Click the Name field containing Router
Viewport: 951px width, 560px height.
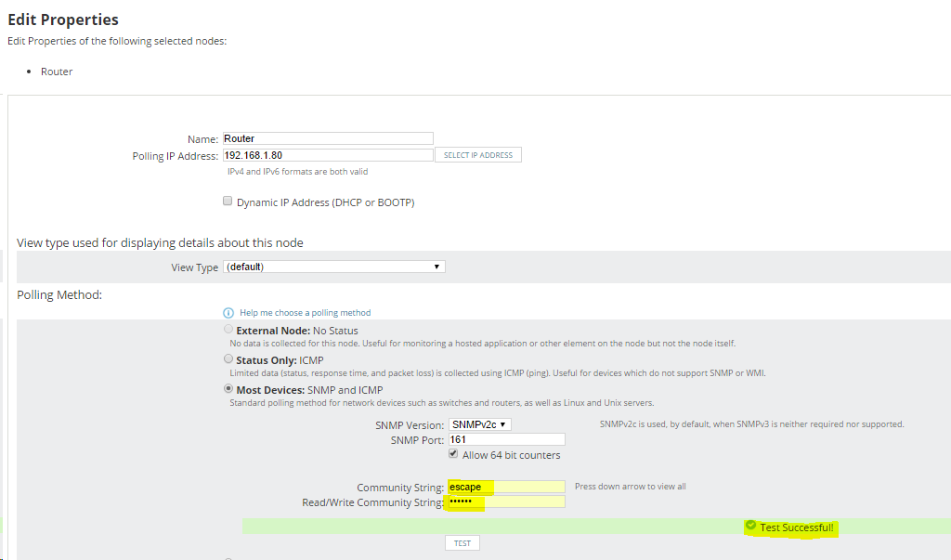tap(327, 137)
